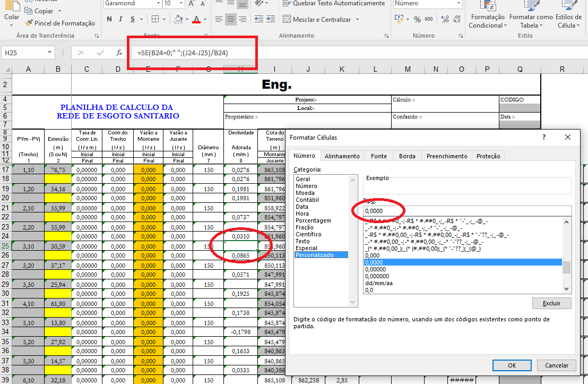
Task: Click the increase indent icon
Action: click(270, 19)
